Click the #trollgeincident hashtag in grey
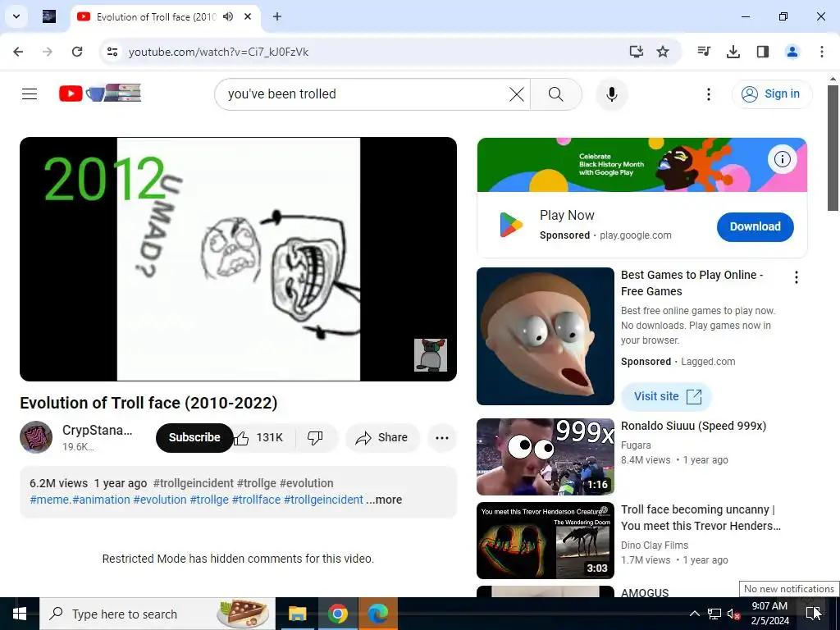This screenshot has height=630, width=840. [x=194, y=483]
